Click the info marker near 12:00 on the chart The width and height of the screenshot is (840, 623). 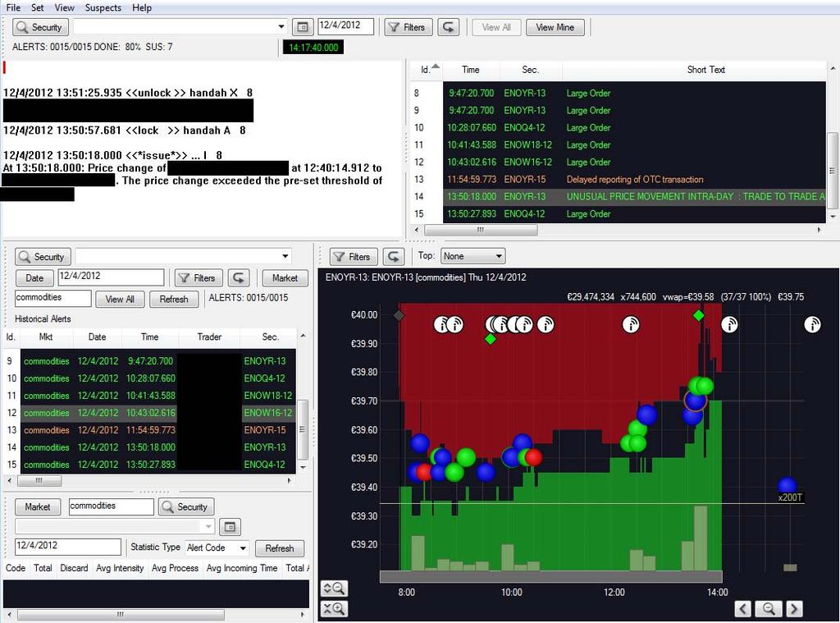631,324
